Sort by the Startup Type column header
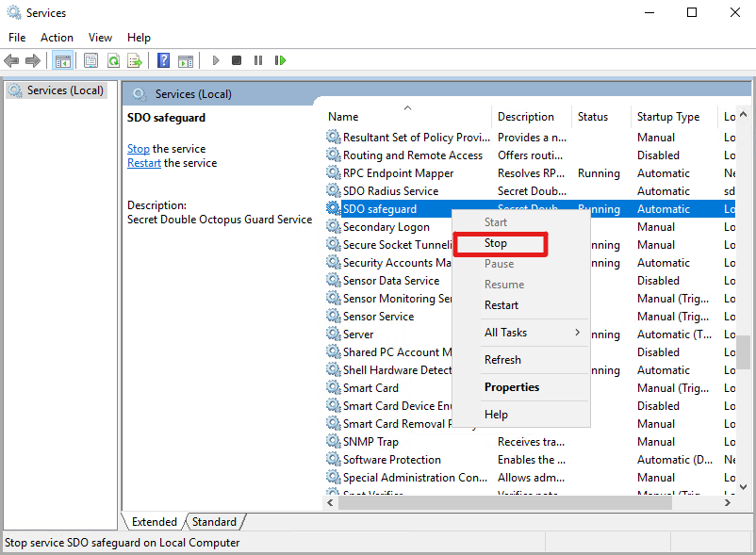The image size is (756, 555). [674, 117]
